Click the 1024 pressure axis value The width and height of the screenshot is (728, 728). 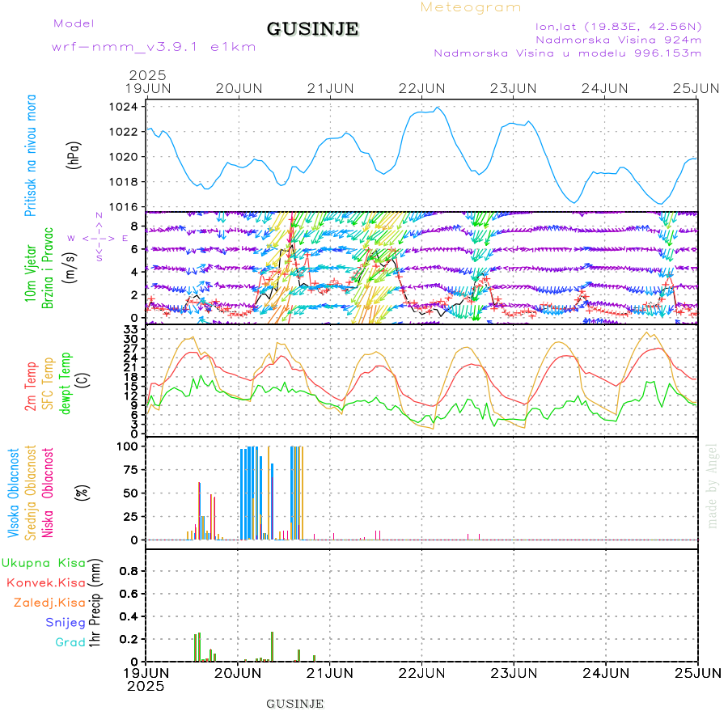[124, 108]
